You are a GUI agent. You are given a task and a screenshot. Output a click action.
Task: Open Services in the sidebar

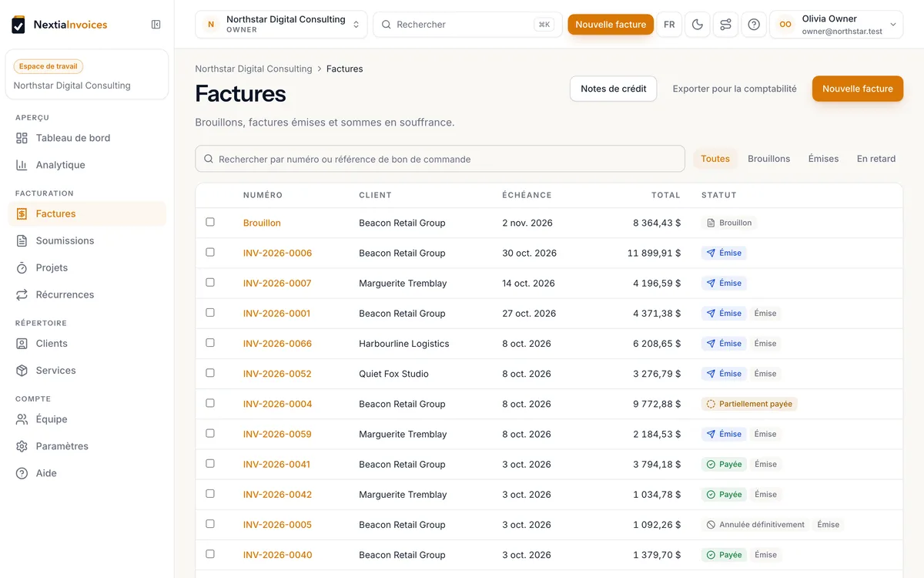coord(87,371)
